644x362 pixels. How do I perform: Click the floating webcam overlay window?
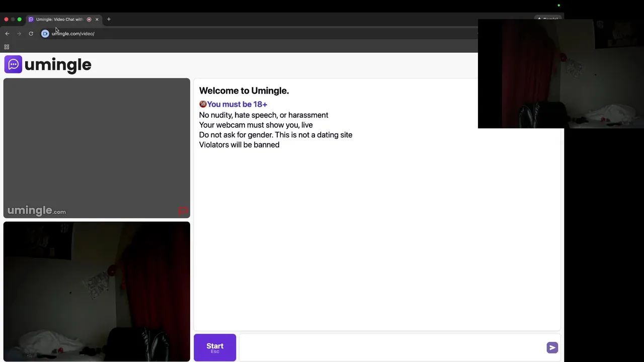561,74
